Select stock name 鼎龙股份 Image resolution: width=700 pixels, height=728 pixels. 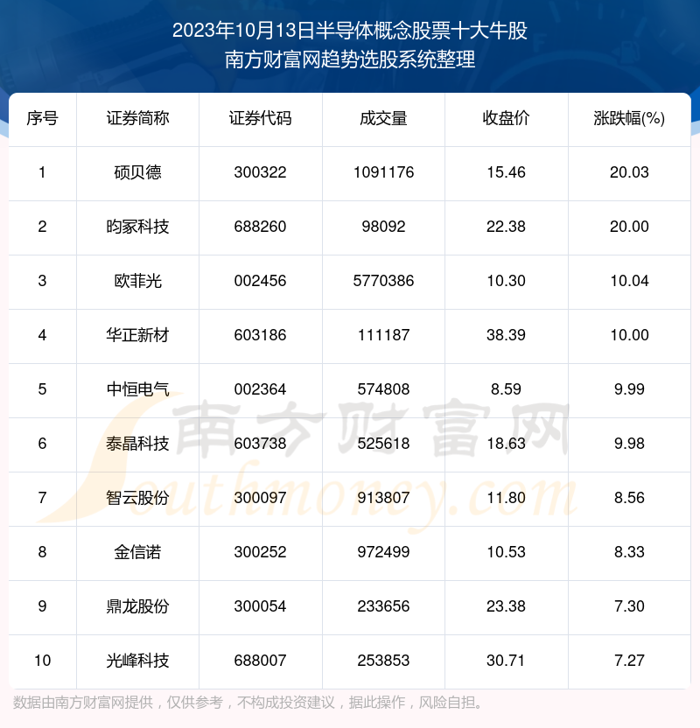(137, 606)
